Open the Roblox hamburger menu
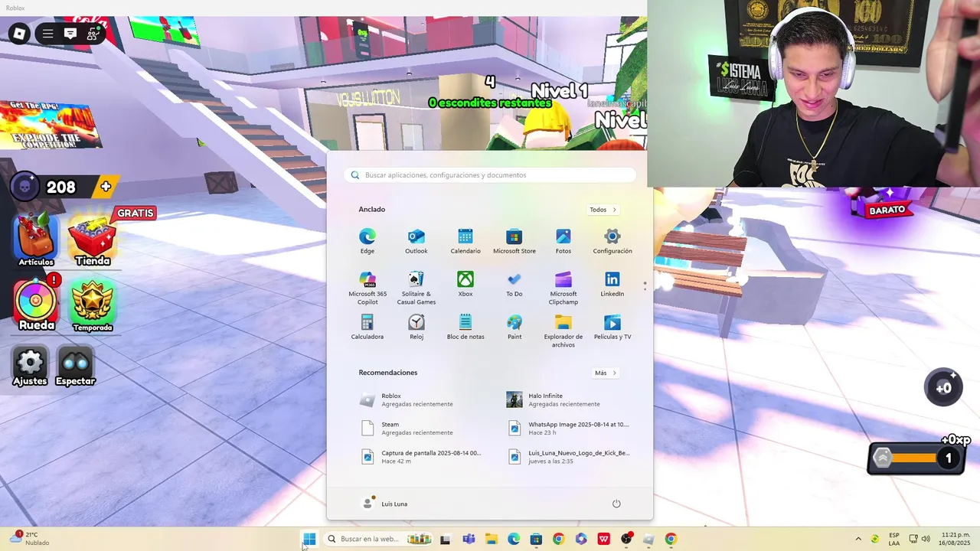The width and height of the screenshot is (980, 551). [x=47, y=34]
